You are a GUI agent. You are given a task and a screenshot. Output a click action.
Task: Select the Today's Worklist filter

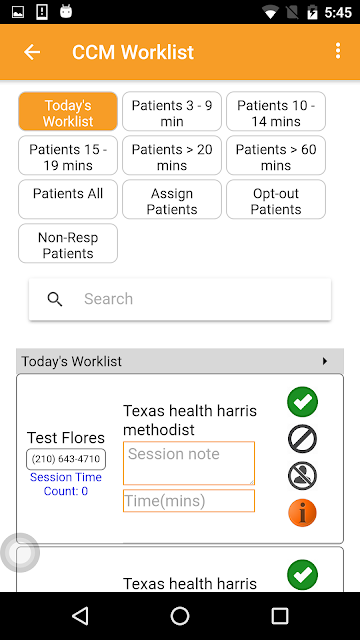click(68, 111)
